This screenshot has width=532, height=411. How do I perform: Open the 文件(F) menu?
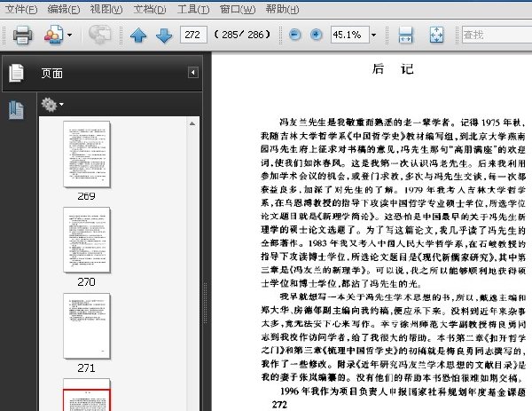(21, 9)
